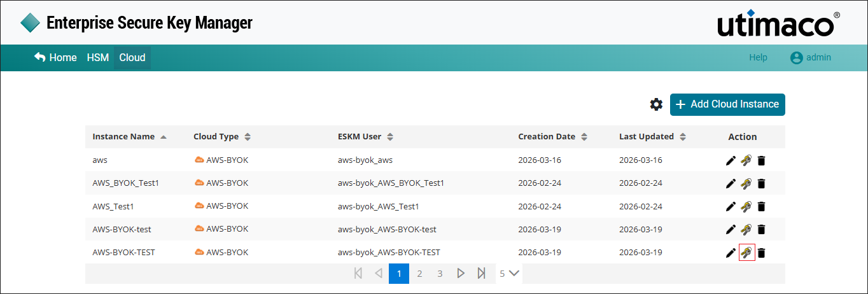868x294 pixels.
Task: Jump to last page of table
Action: click(482, 274)
